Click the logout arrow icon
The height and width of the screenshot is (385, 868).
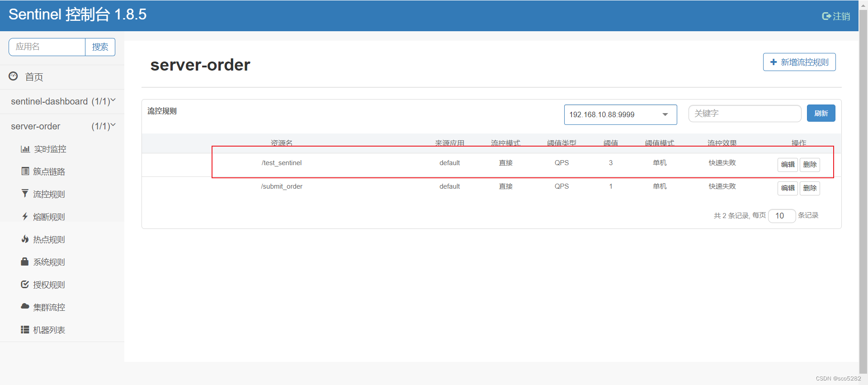point(826,16)
